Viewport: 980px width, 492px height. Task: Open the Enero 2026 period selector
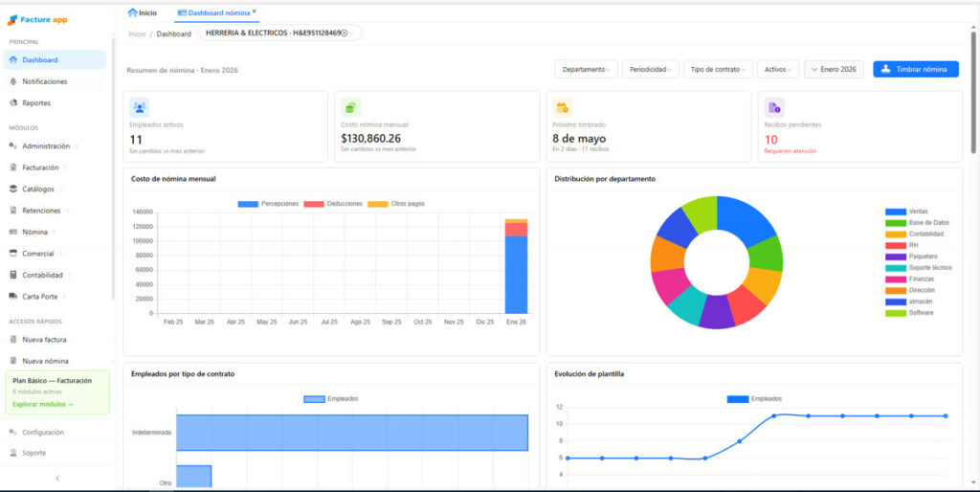point(834,69)
